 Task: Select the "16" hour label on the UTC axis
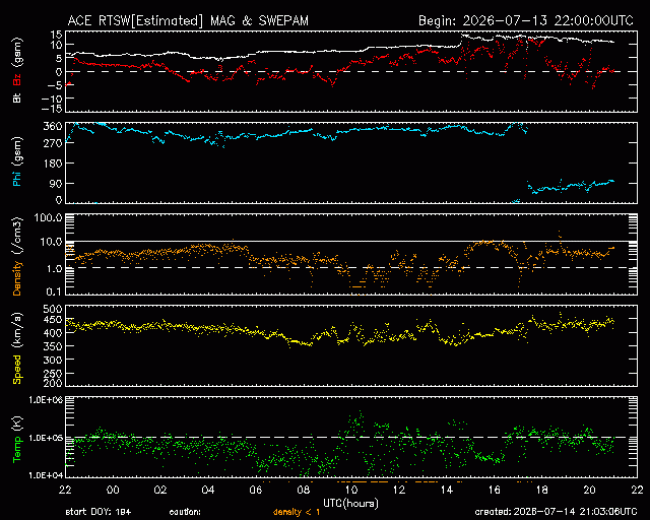coord(494,490)
